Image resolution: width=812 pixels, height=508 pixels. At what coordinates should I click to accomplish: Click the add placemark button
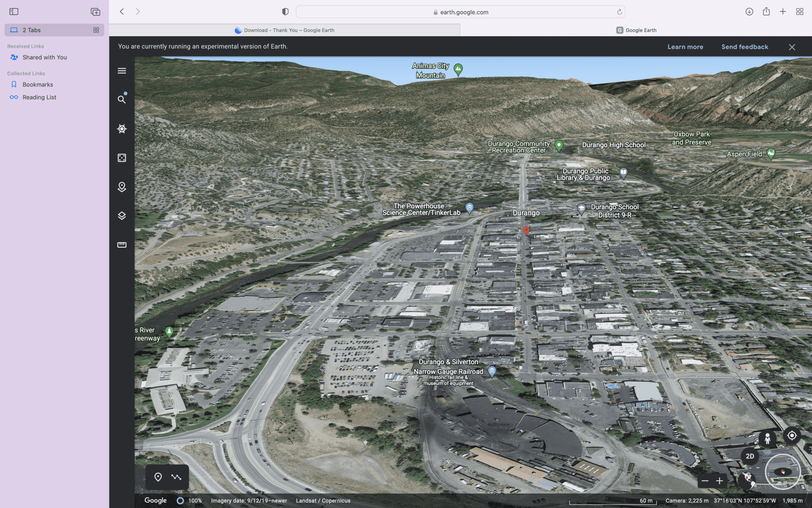(158, 477)
